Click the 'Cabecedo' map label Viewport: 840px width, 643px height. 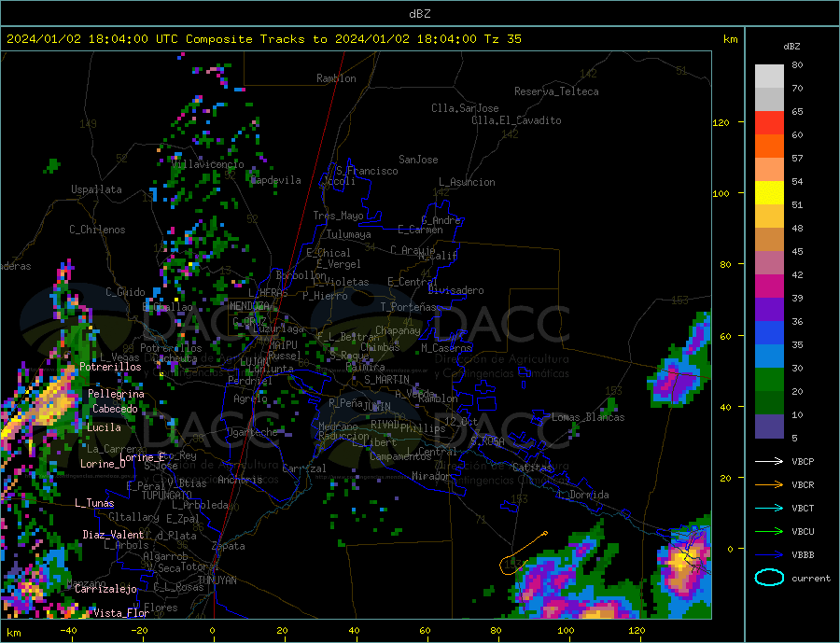[x=115, y=409]
